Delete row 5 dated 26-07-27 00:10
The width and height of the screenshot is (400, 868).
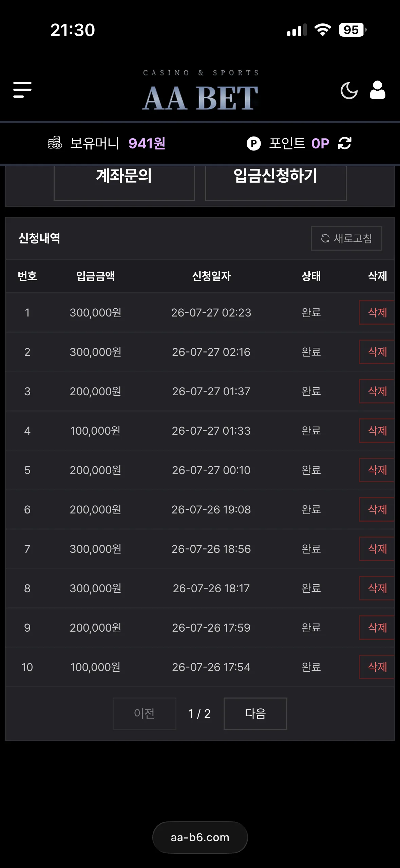[x=377, y=470]
